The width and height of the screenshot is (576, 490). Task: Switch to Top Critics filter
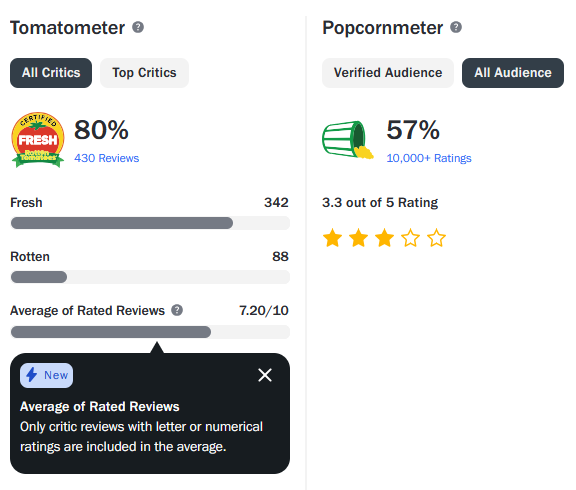click(x=144, y=73)
